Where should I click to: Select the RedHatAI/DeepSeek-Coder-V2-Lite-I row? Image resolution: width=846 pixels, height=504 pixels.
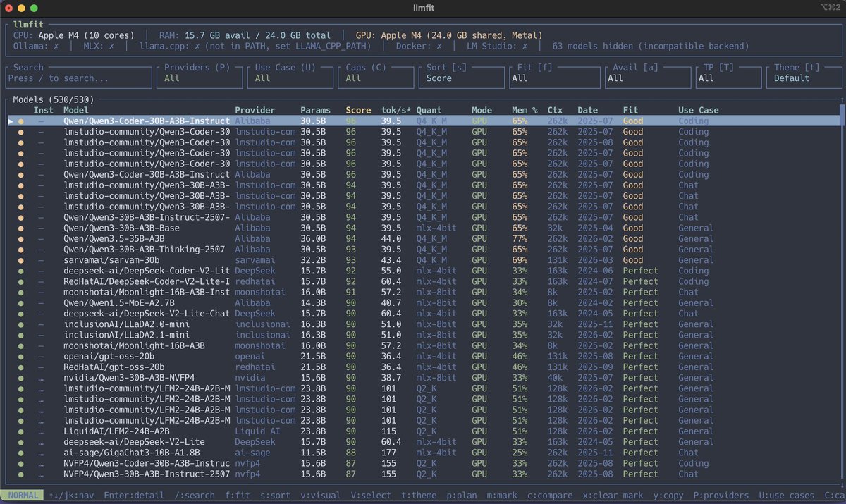424,281
